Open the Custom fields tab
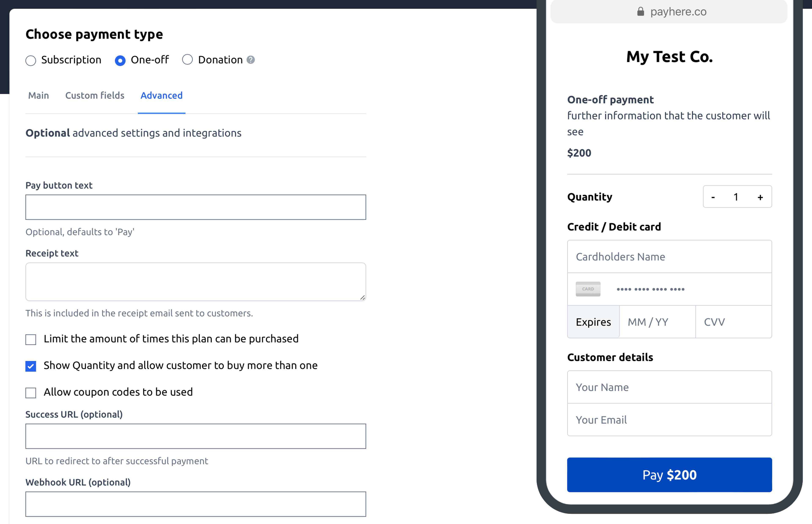The image size is (812, 524). tap(95, 96)
